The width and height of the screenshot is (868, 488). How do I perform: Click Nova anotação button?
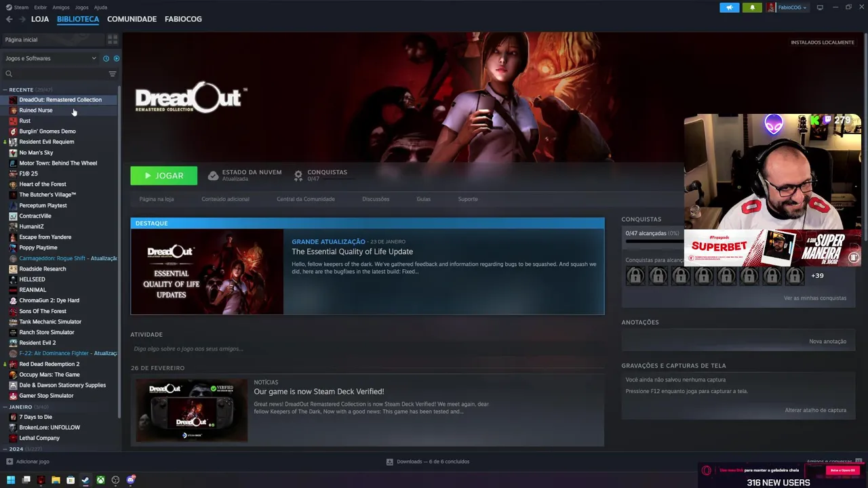click(827, 342)
